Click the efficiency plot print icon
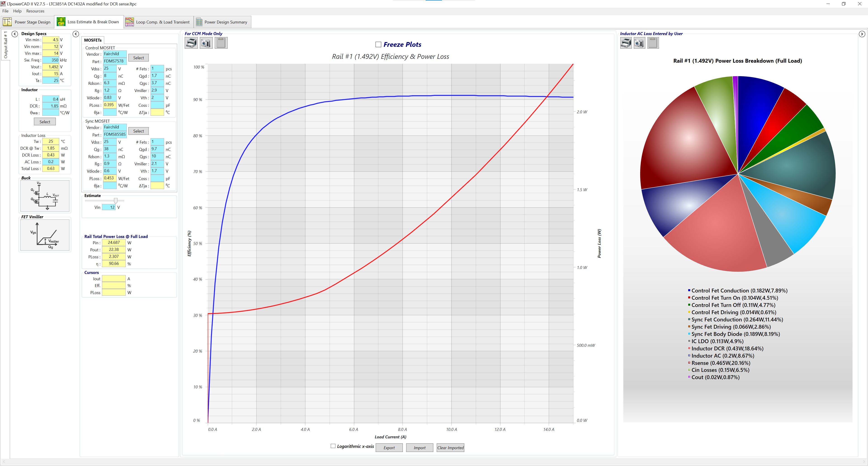The image size is (868, 475). pyautogui.click(x=191, y=43)
